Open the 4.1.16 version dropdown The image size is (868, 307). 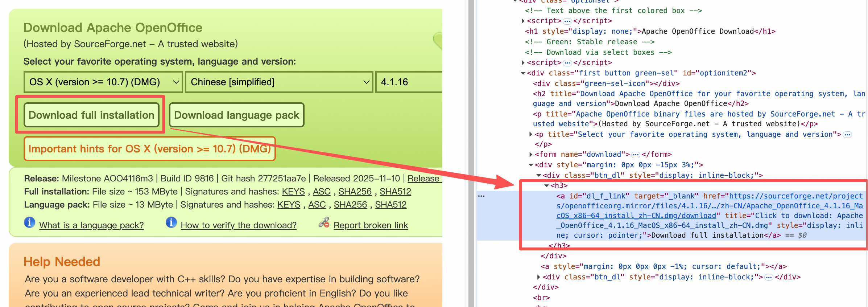409,82
